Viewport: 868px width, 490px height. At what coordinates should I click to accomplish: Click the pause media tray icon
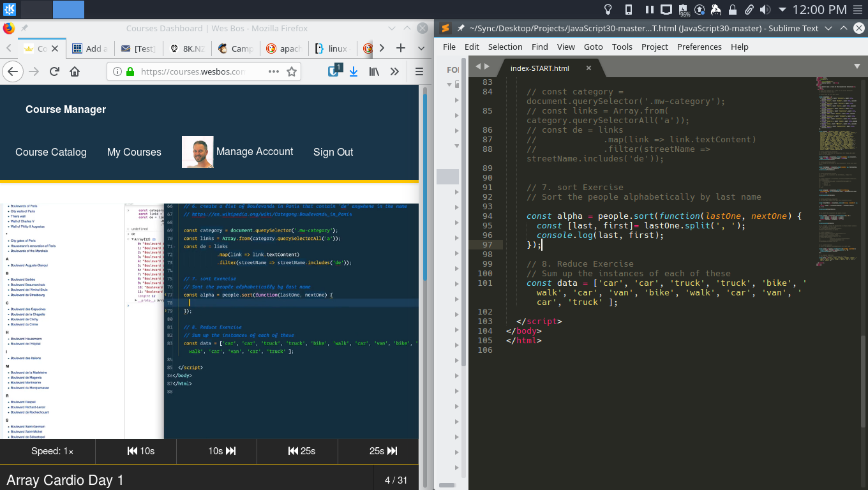tap(649, 10)
